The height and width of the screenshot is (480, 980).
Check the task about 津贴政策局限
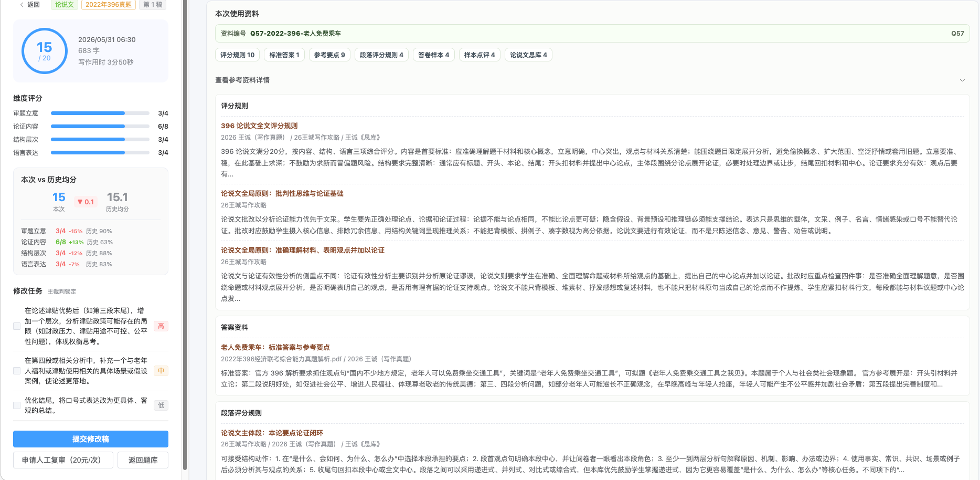[17, 326]
